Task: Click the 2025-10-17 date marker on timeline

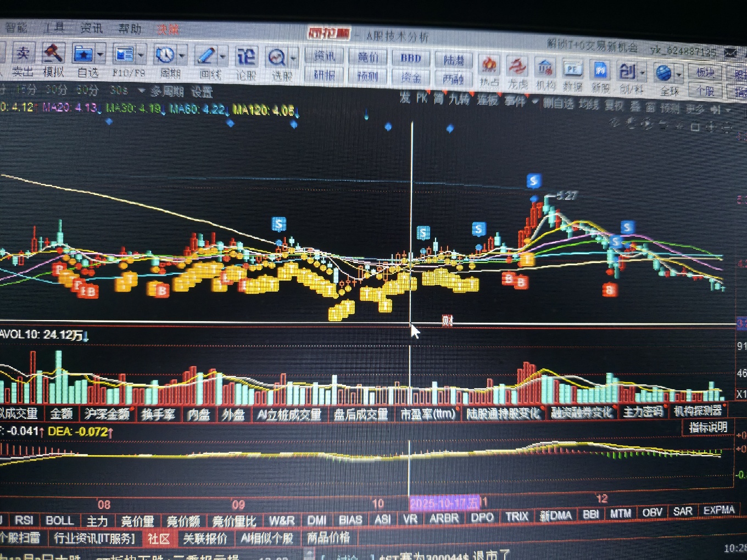Action: (x=445, y=503)
